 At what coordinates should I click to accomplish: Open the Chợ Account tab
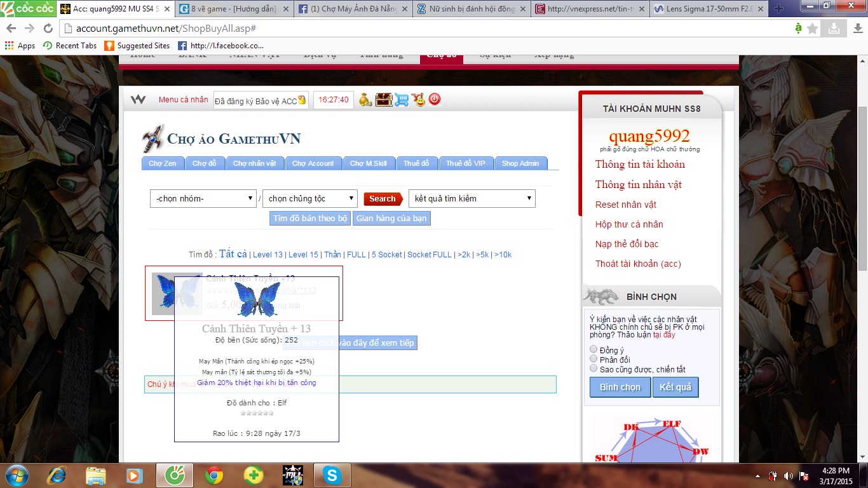(x=313, y=163)
